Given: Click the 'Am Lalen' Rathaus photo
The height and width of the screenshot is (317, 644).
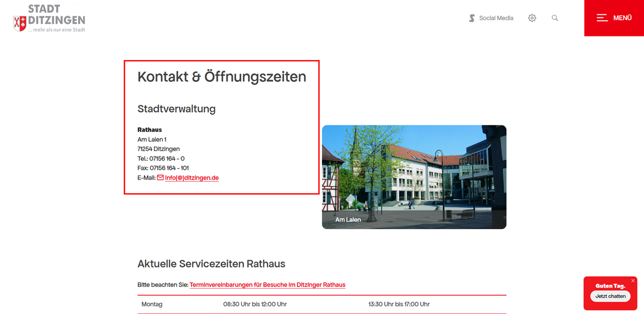Looking at the screenshot, I should [414, 176].
